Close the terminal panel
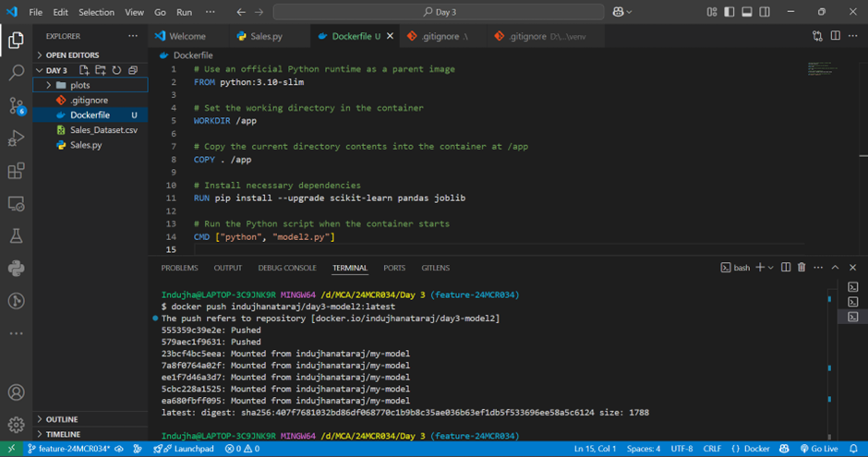868x457 pixels. (852, 267)
